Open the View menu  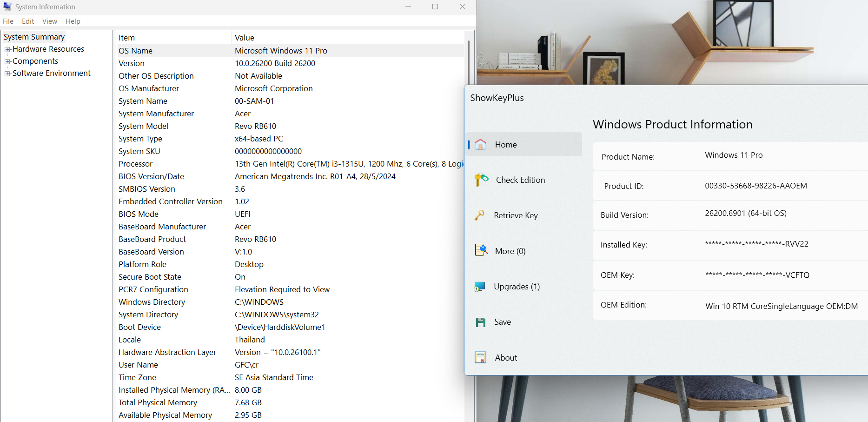(x=49, y=21)
